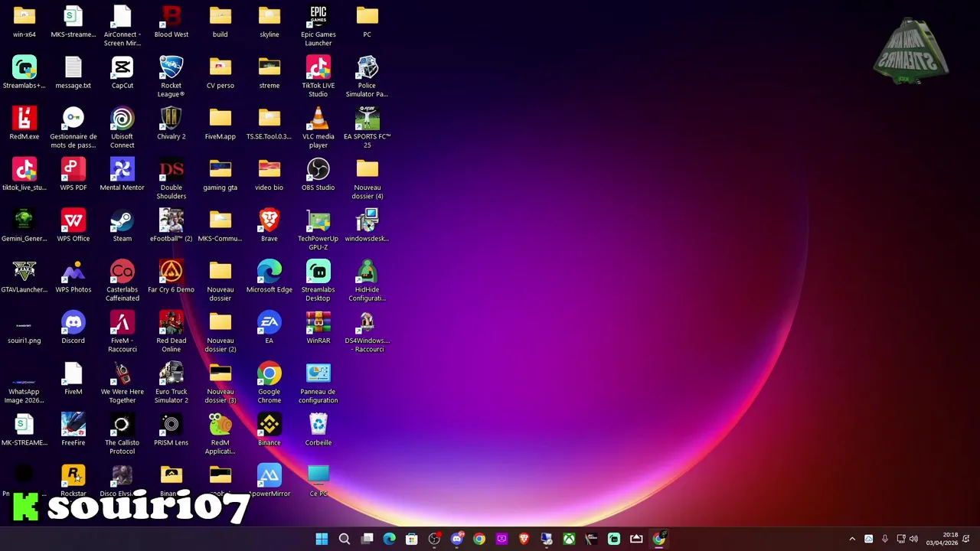Viewport: 980px width, 551px height.
Task: Open Casterlabs Caffeinated desktop icon
Action: click(122, 281)
